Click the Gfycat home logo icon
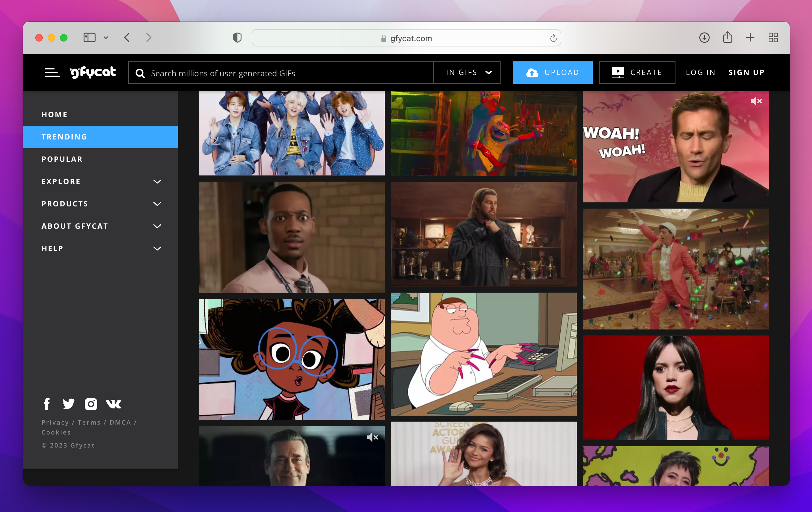This screenshot has height=512, width=812. coord(94,72)
